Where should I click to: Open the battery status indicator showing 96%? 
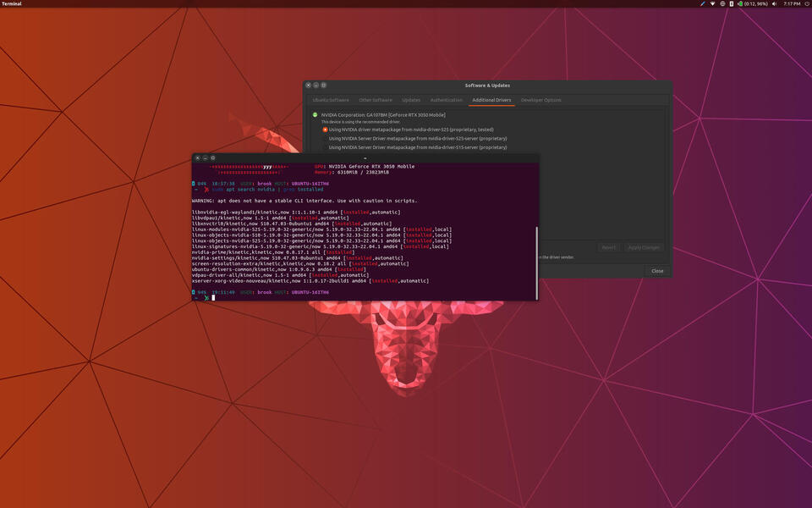tap(753, 3)
